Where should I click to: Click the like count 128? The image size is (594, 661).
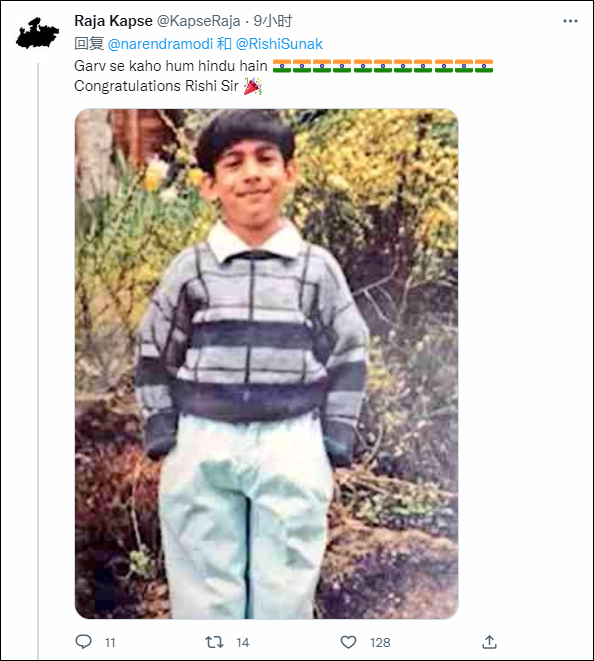click(x=380, y=642)
